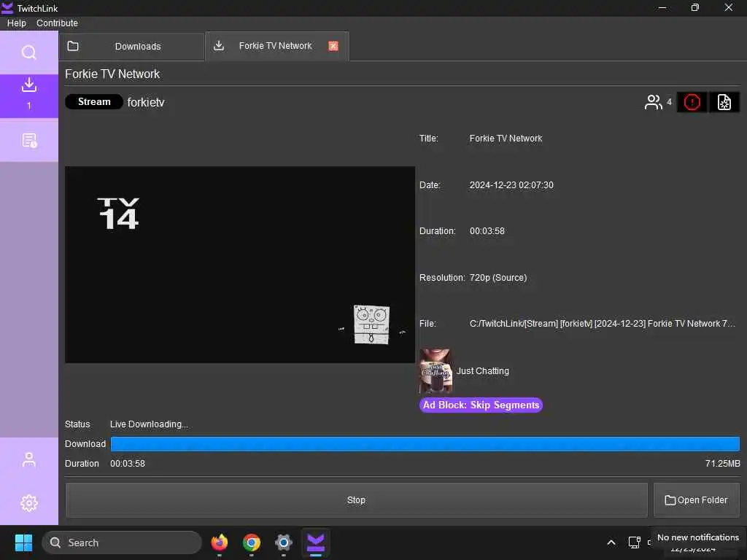Open the Help menu
This screenshot has width=747, height=560.
pos(17,23)
